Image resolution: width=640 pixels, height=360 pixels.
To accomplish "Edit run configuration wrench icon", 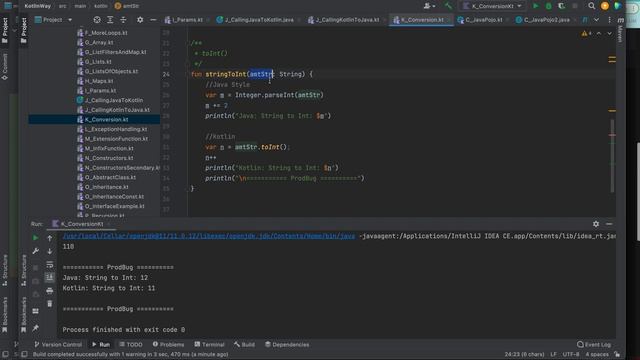I will point(36,251).
